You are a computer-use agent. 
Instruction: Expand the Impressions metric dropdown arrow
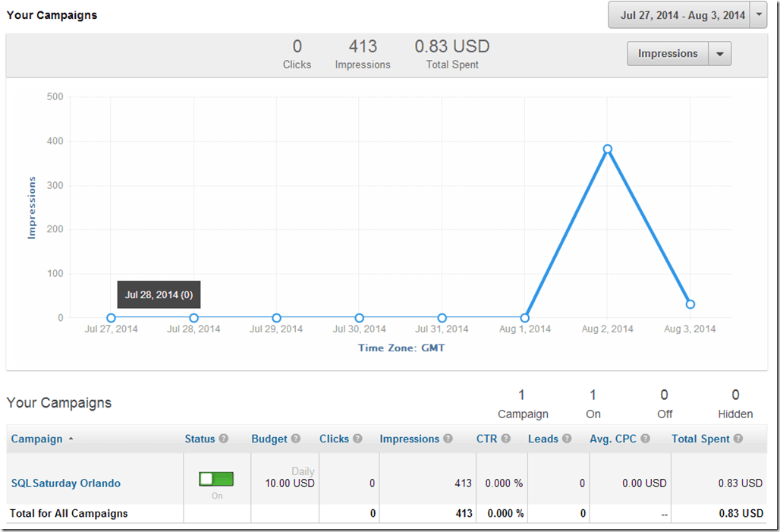pos(719,54)
